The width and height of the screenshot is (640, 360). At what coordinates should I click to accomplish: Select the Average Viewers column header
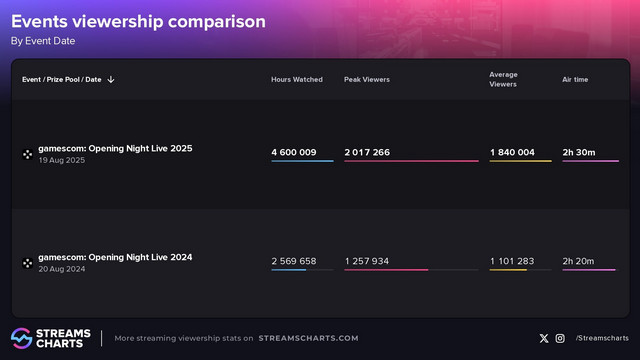tap(503, 79)
